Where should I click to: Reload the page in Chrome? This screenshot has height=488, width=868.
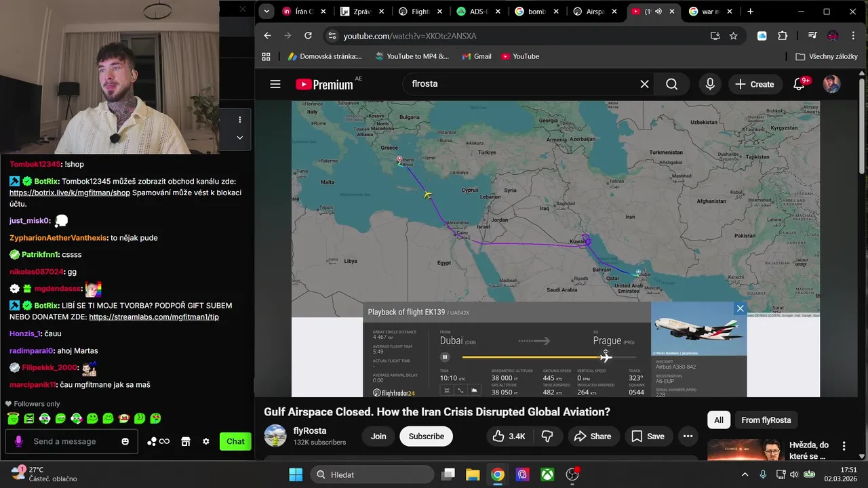pyautogui.click(x=308, y=36)
